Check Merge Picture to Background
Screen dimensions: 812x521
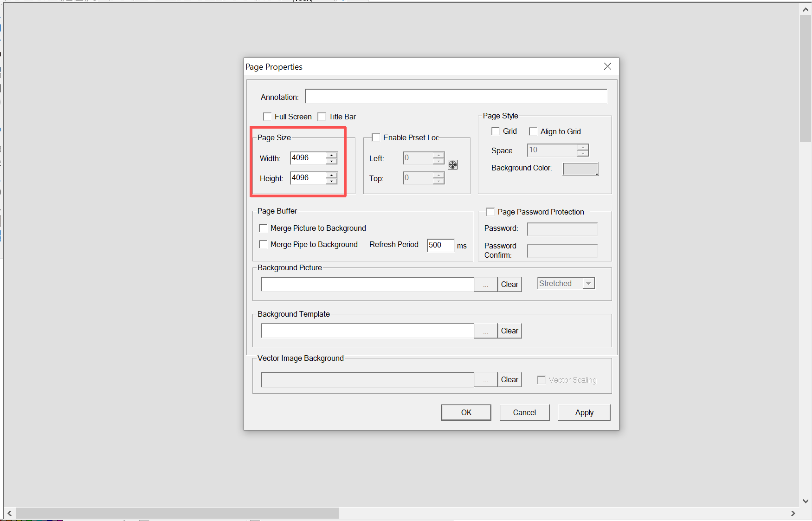point(263,228)
